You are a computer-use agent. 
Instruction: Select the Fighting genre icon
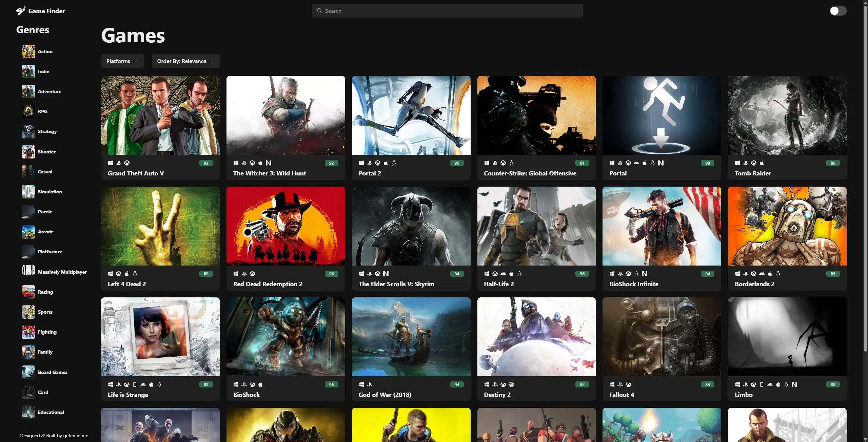tap(28, 332)
